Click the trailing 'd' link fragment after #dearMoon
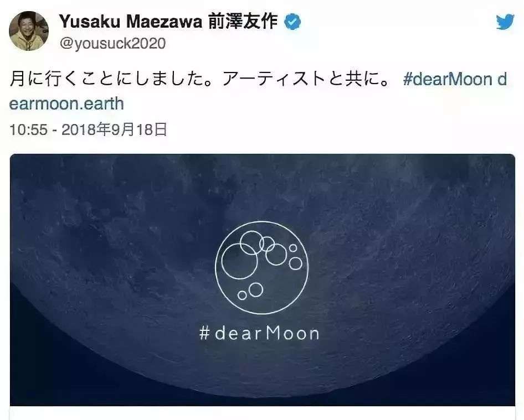 [502, 80]
